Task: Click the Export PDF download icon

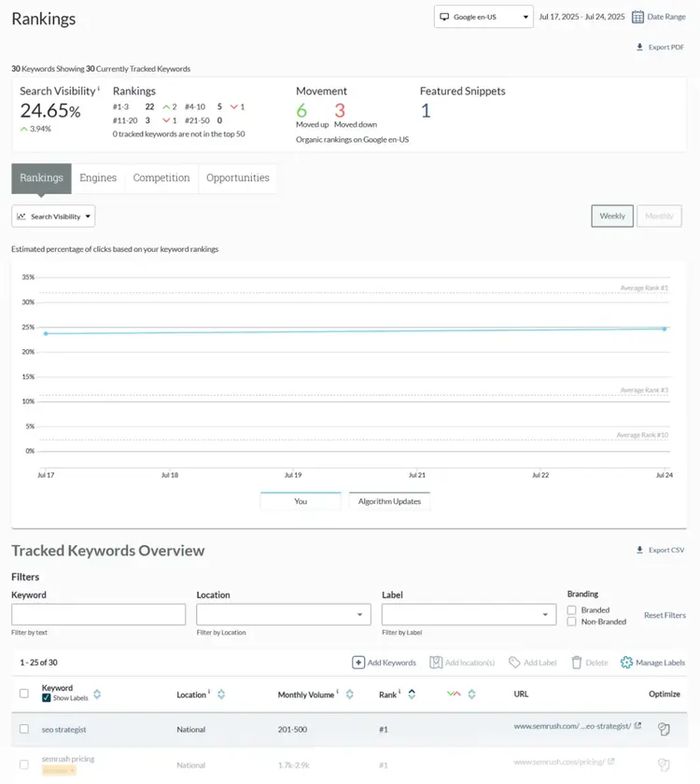Action: point(639,47)
